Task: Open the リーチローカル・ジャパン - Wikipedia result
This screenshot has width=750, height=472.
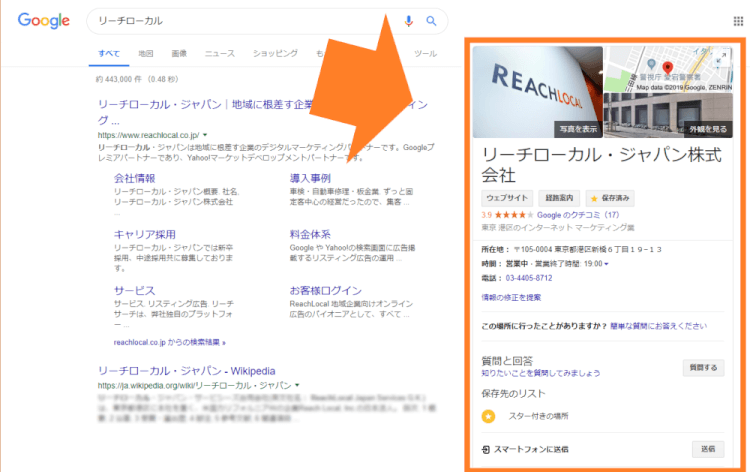Action: pos(187,371)
